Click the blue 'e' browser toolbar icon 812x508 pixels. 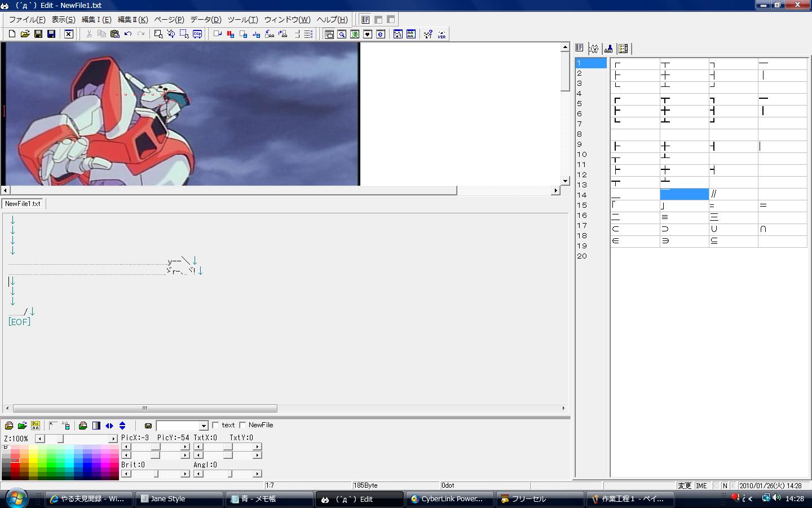pos(381,34)
